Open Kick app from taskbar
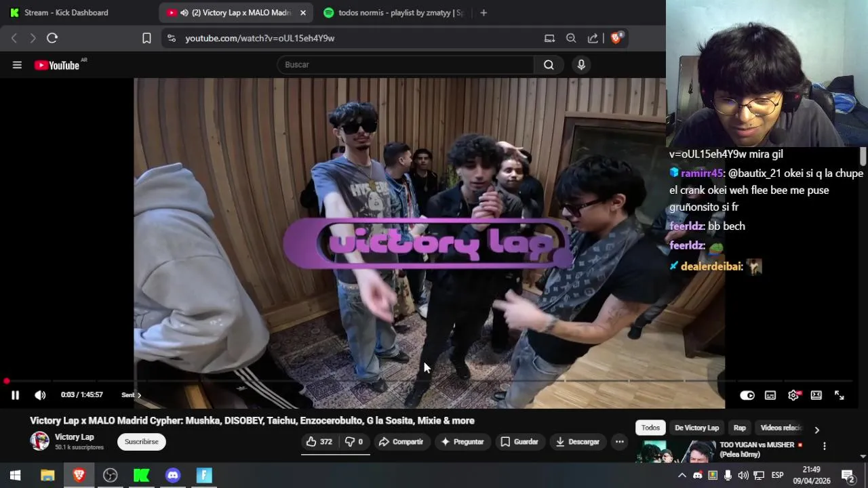The height and width of the screenshot is (488, 868). pos(141,476)
